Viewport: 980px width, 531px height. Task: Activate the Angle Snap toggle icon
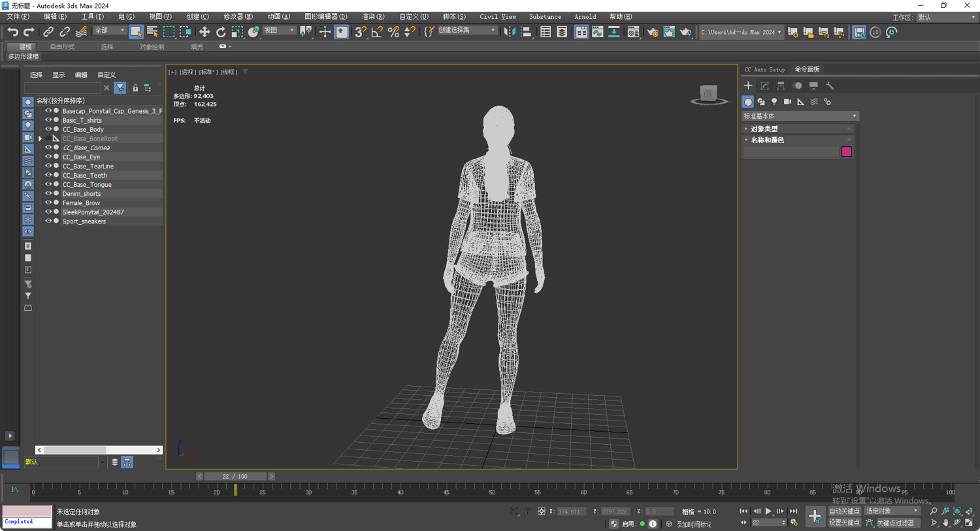377,32
